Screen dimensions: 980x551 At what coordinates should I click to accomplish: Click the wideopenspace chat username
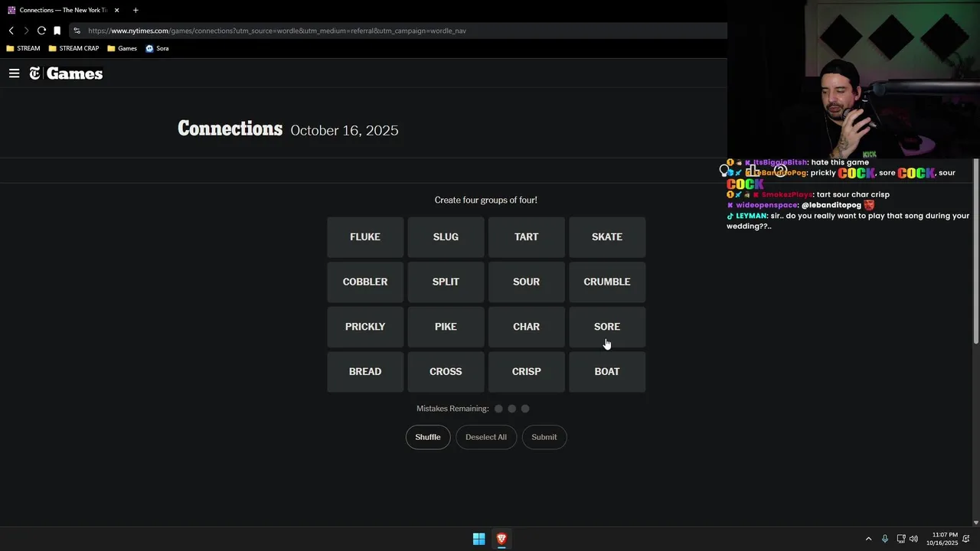click(767, 205)
